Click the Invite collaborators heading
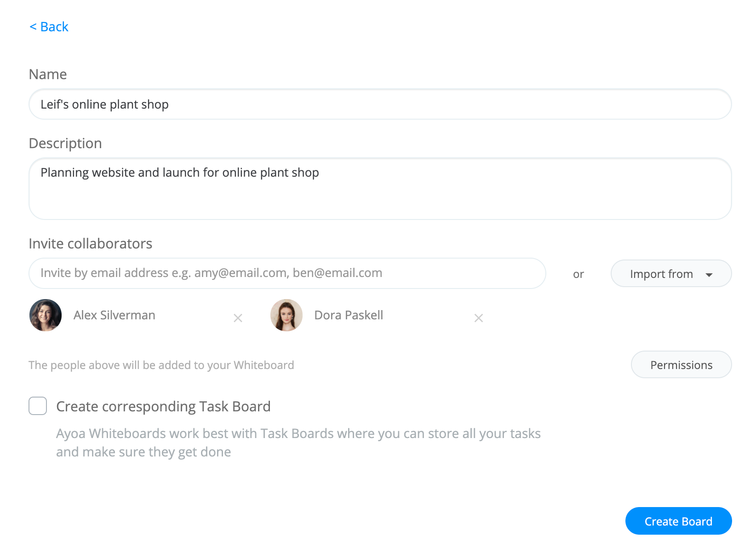The image size is (756, 554). (91, 243)
